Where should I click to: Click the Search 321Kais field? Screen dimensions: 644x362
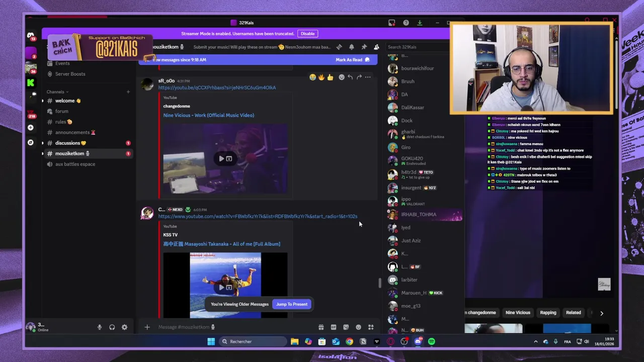point(417,47)
